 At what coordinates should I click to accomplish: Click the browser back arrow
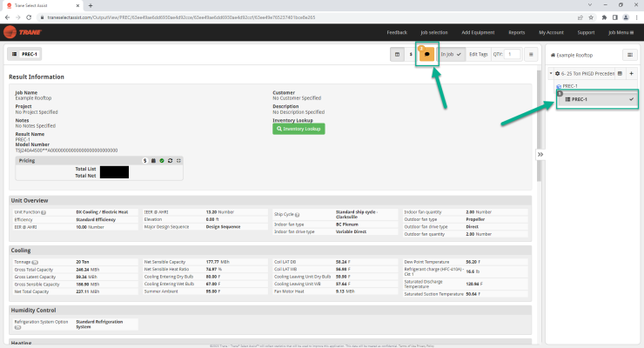tap(7, 17)
